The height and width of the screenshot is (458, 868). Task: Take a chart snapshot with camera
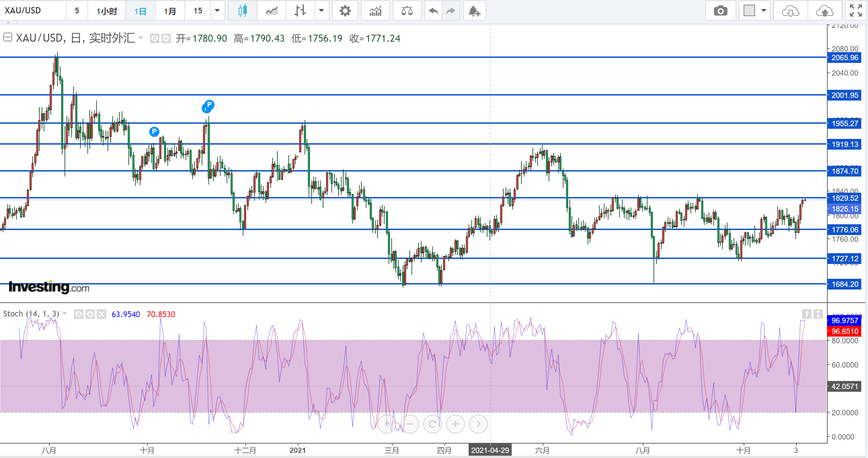click(720, 11)
